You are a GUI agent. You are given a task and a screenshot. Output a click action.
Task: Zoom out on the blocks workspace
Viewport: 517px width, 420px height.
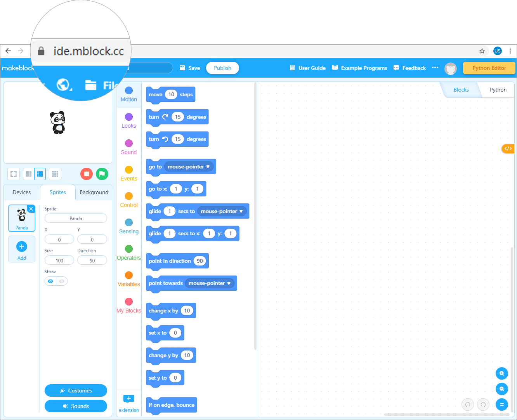coord(501,389)
